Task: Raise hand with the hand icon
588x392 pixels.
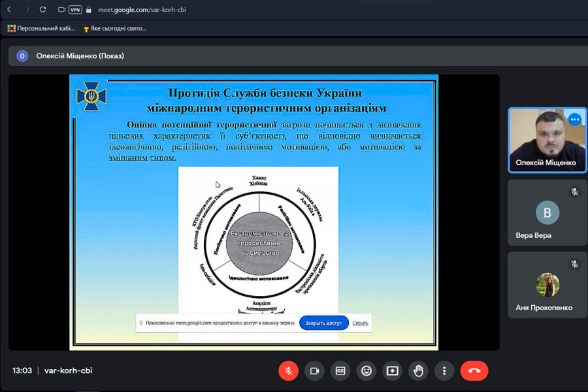Action: [418, 370]
